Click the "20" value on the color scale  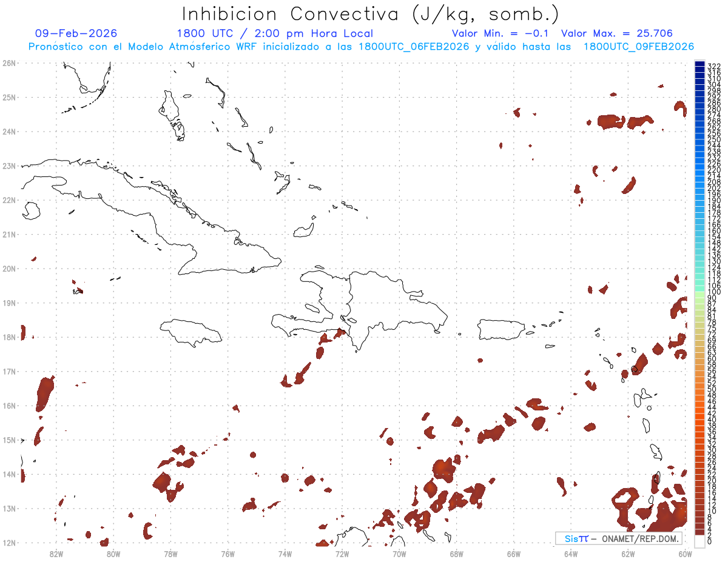tap(712, 480)
